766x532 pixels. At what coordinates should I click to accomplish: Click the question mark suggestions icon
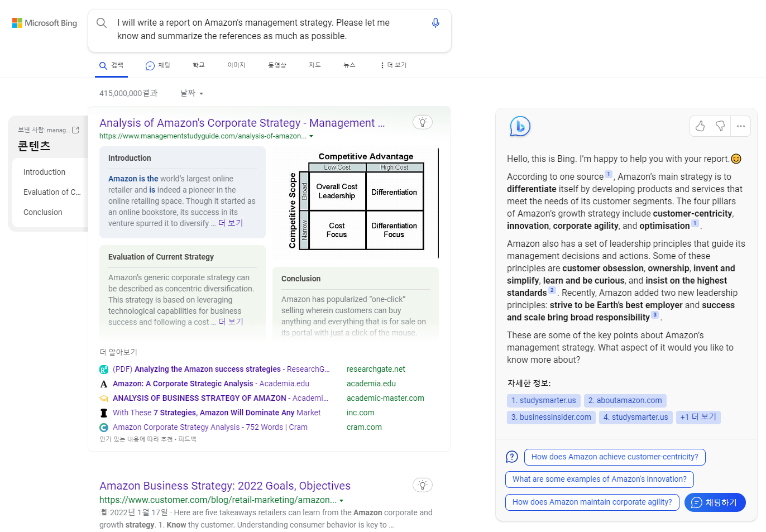click(x=512, y=457)
